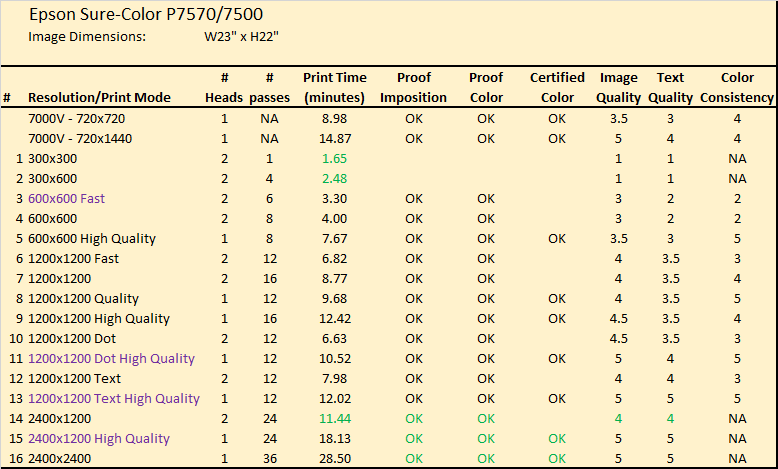Select the Resolution/Print Mode column header
778x469 pixels.
[99, 97]
